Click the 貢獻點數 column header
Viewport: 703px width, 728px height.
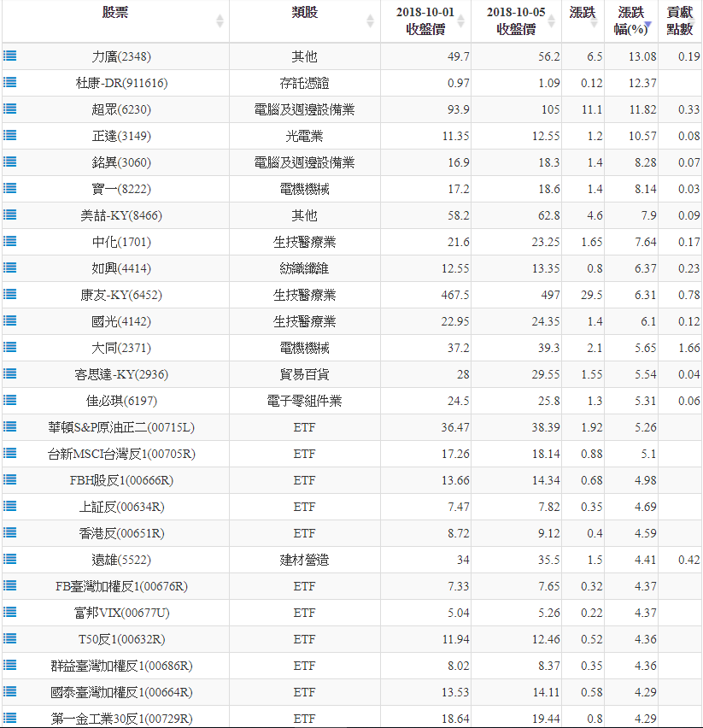681,21
